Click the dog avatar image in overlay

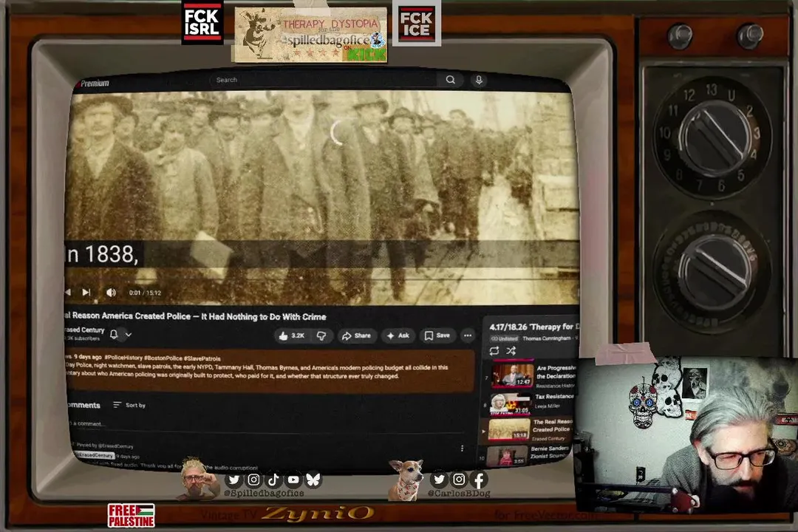tap(407, 480)
